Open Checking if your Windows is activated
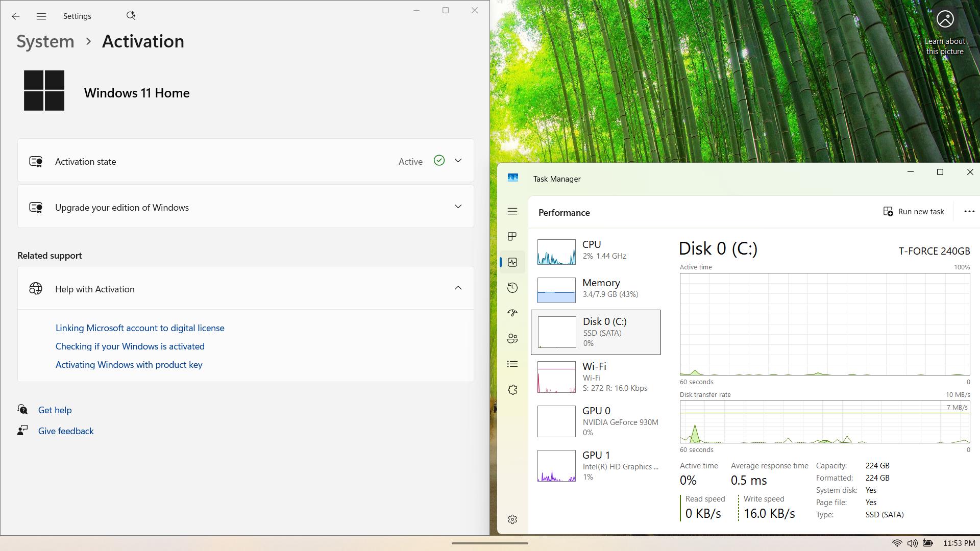The width and height of the screenshot is (980, 551). tap(130, 346)
